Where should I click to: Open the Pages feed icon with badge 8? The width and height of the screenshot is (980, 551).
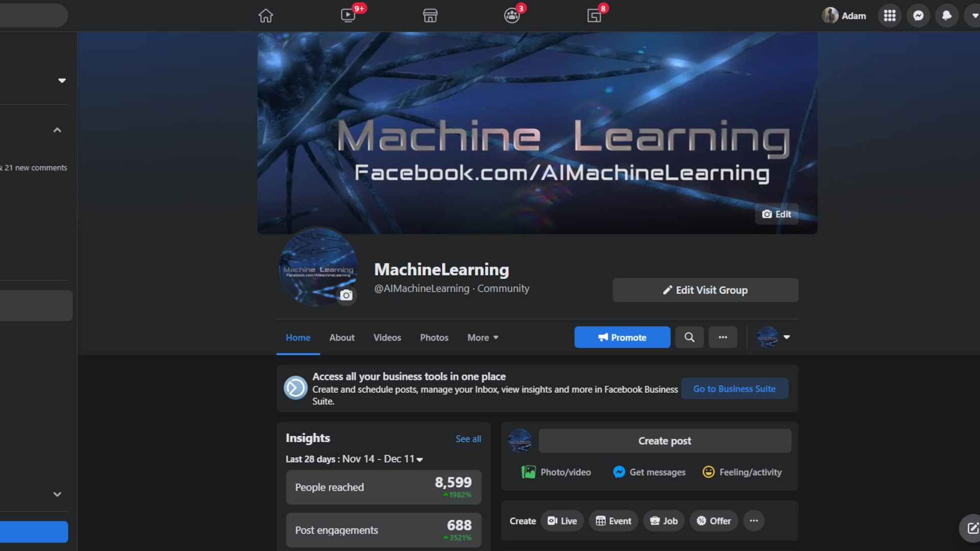click(594, 15)
